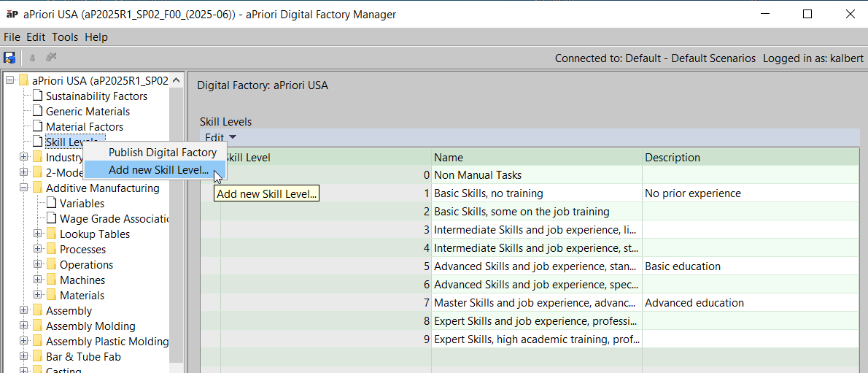Screen dimensions: 868x373
Task: Click the unlock icon with X in toolbar
Action: click(x=51, y=56)
